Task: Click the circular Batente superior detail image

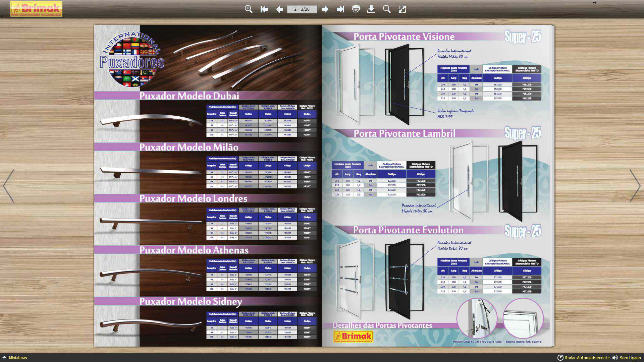Action: coord(523,318)
